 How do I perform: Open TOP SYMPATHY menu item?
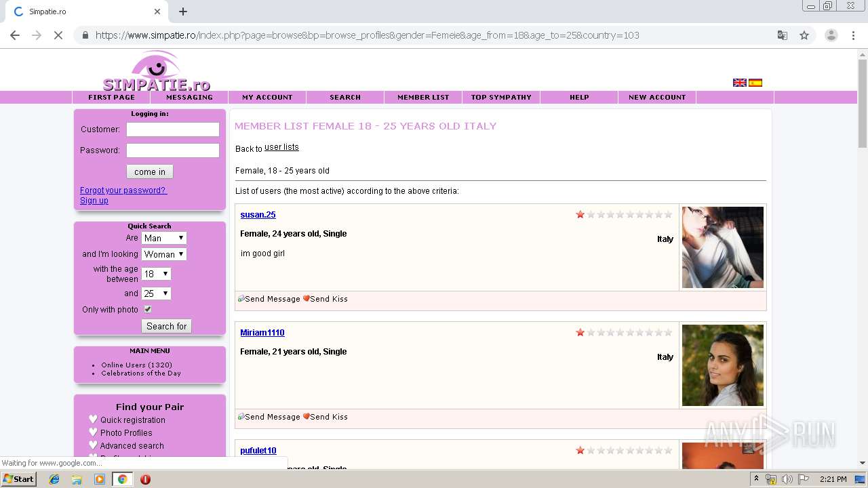tap(501, 97)
